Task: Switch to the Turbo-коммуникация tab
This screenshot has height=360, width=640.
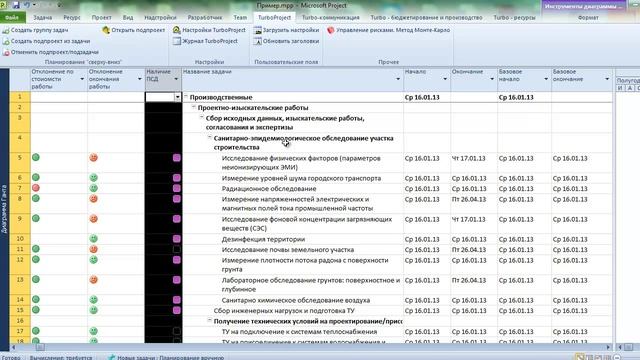Action: coord(331,18)
